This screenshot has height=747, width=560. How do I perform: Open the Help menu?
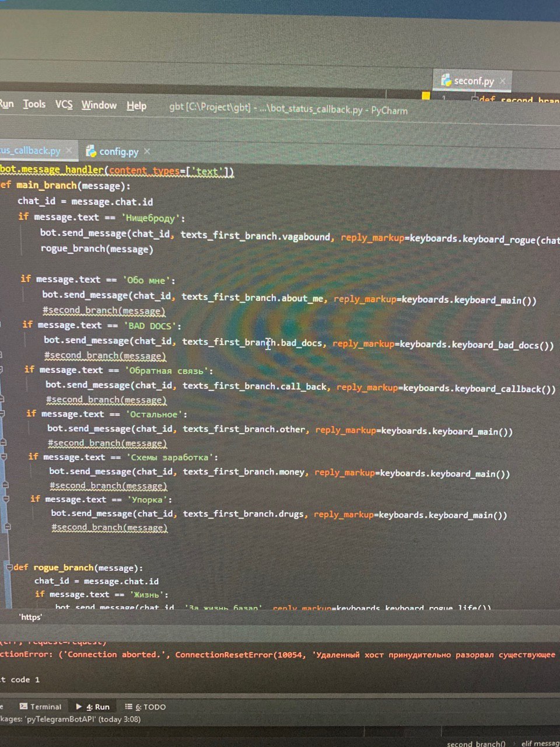136,106
